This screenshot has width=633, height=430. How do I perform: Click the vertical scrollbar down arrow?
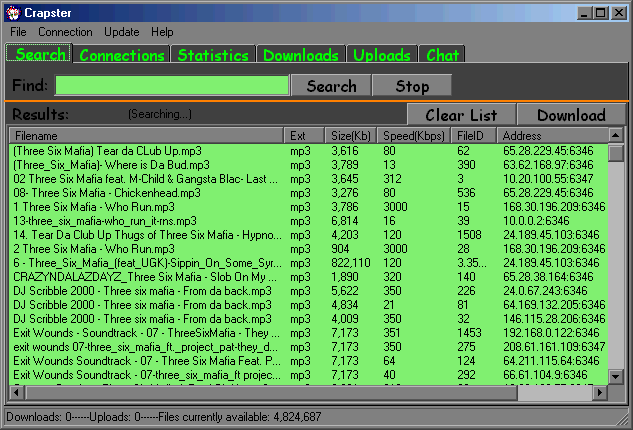[616, 377]
